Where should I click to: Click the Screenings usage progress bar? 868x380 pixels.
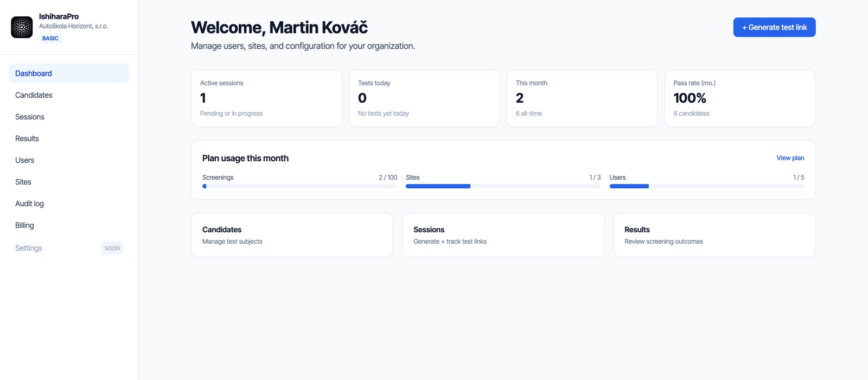point(299,186)
